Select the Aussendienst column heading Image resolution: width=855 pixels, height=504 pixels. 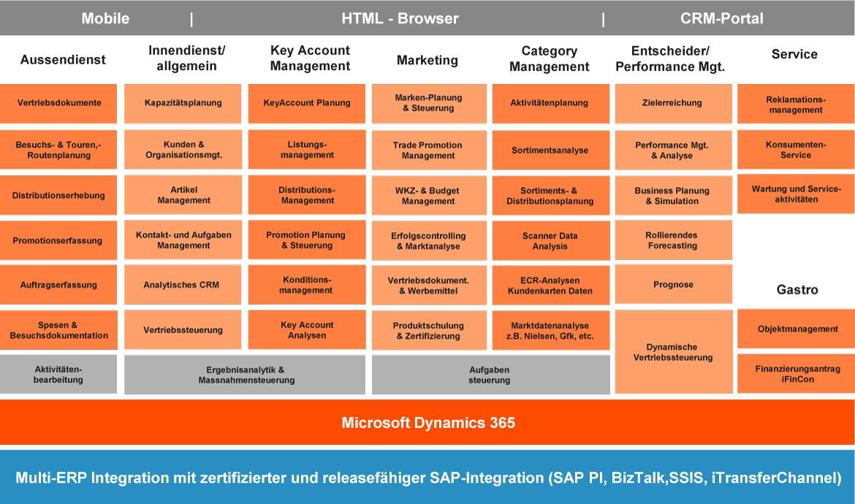(63, 59)
